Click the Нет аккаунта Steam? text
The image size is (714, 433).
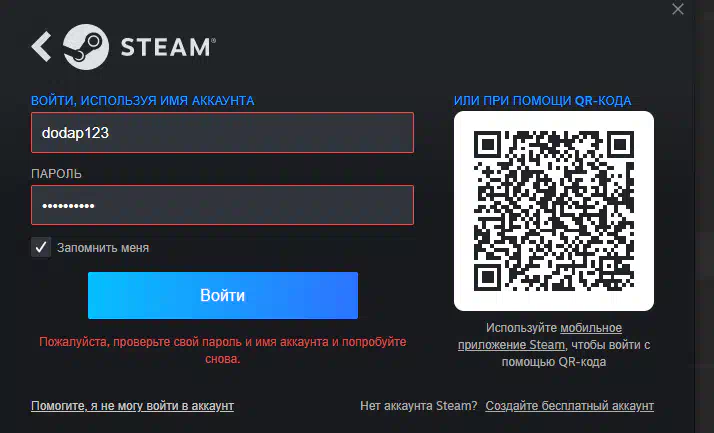tap(418, 406)
